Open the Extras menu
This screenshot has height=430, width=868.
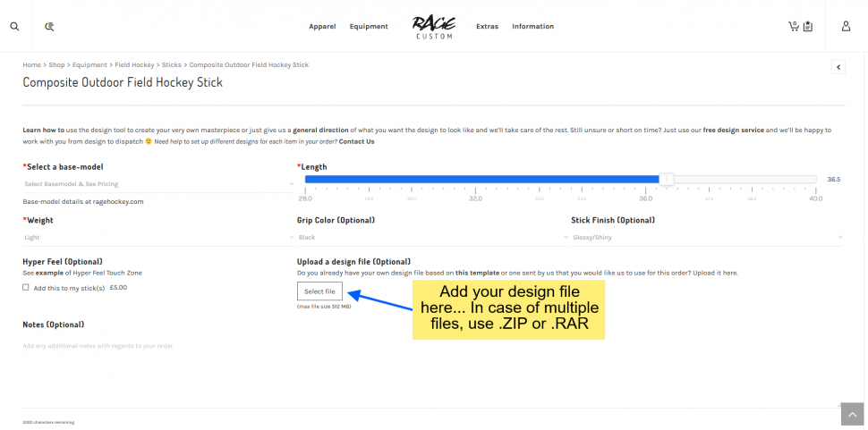(x=487, y=27)
